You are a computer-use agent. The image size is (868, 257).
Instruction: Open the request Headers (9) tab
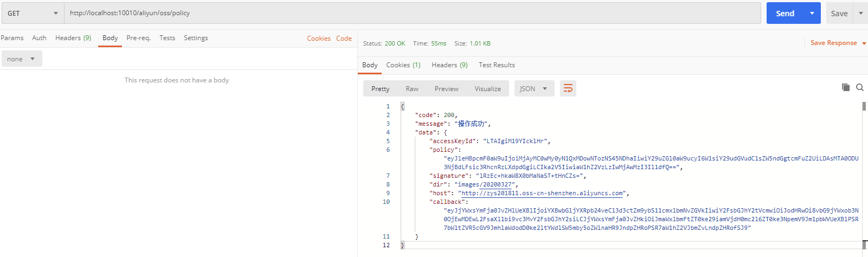pos(73,38)
